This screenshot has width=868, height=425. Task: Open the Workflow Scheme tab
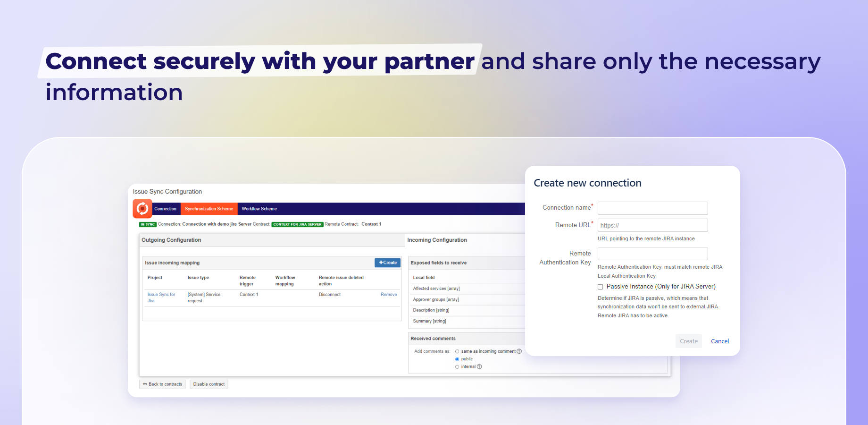coord(259,209)
